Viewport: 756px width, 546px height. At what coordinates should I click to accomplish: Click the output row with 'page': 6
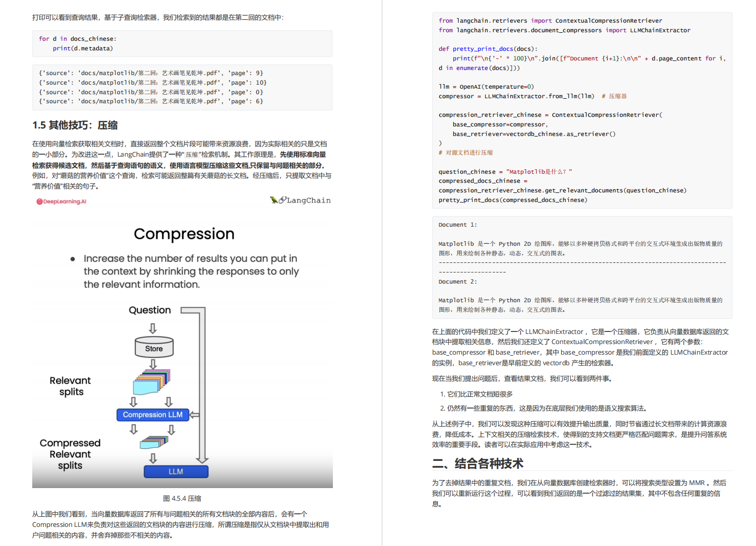pos(151,101)
